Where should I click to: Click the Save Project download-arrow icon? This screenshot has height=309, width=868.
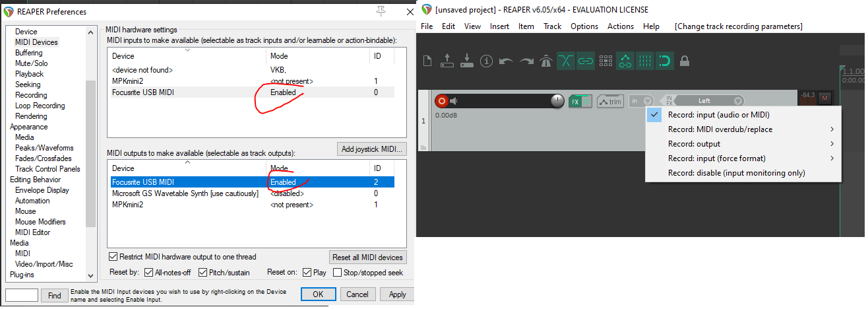tap(467, 61)
